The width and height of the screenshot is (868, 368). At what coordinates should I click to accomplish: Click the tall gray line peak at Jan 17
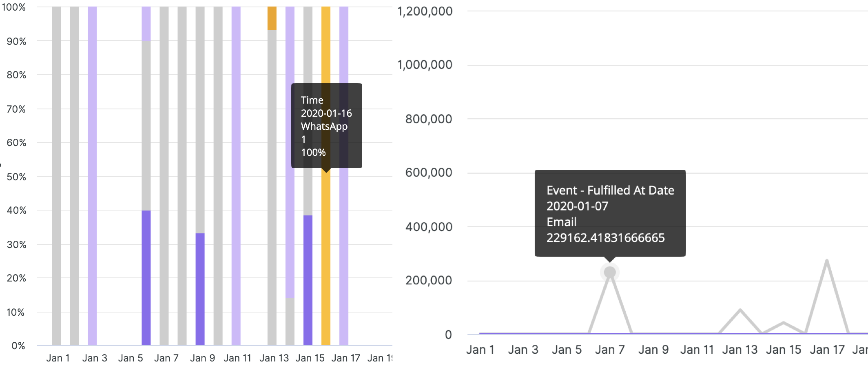[x=827, y=260]
